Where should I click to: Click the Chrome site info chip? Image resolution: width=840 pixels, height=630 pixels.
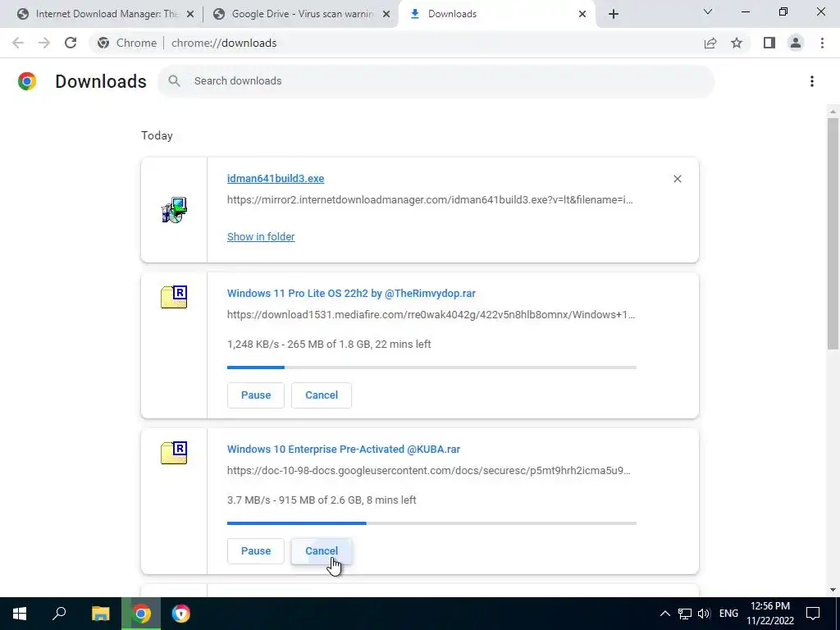[x=127, y=43]
